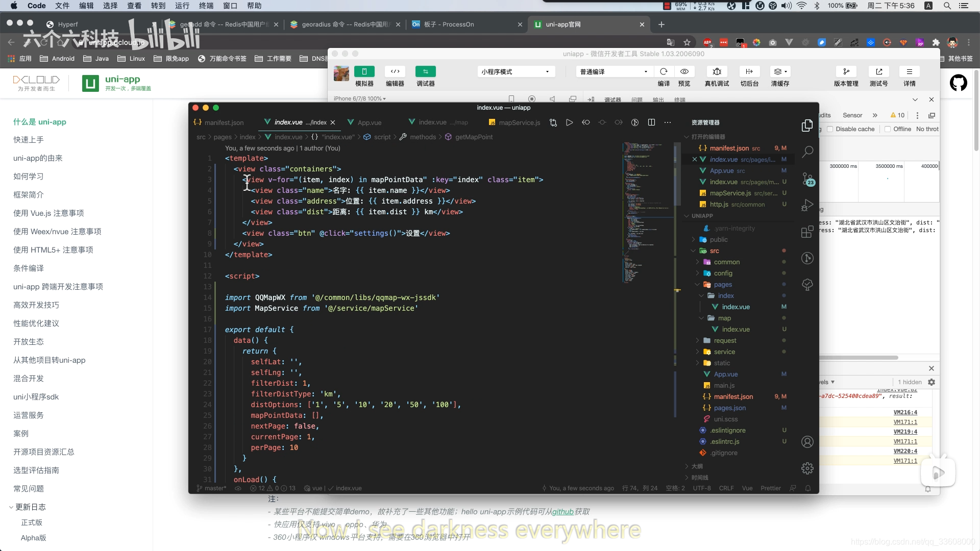Click the split editor right icon

point(651,122)
